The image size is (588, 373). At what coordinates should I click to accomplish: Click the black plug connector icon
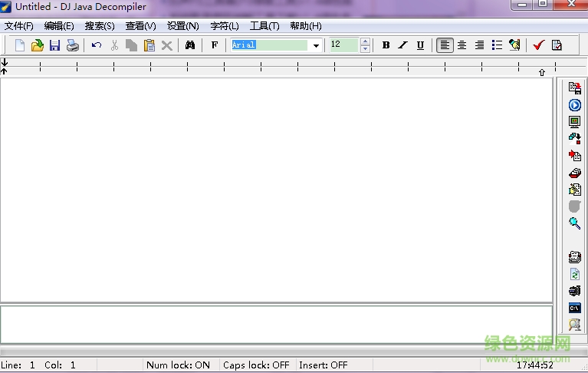coord(574,291)
